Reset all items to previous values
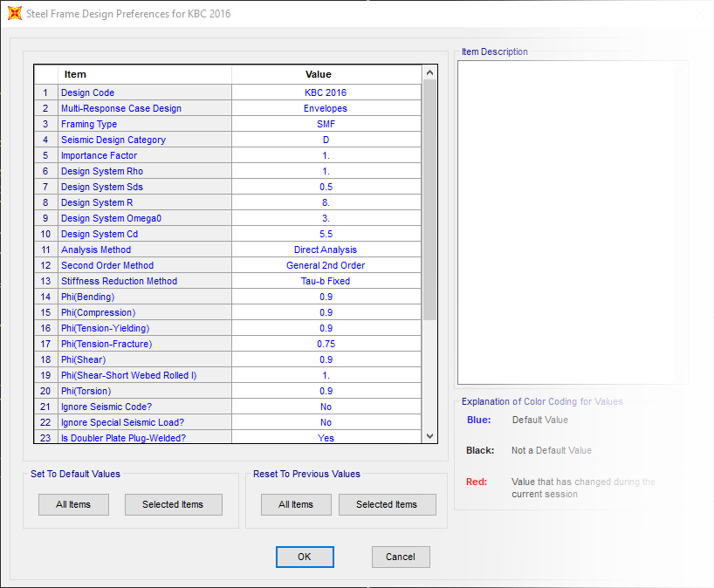The width and height of the screenshot is (714, 588). click(296, 504)
